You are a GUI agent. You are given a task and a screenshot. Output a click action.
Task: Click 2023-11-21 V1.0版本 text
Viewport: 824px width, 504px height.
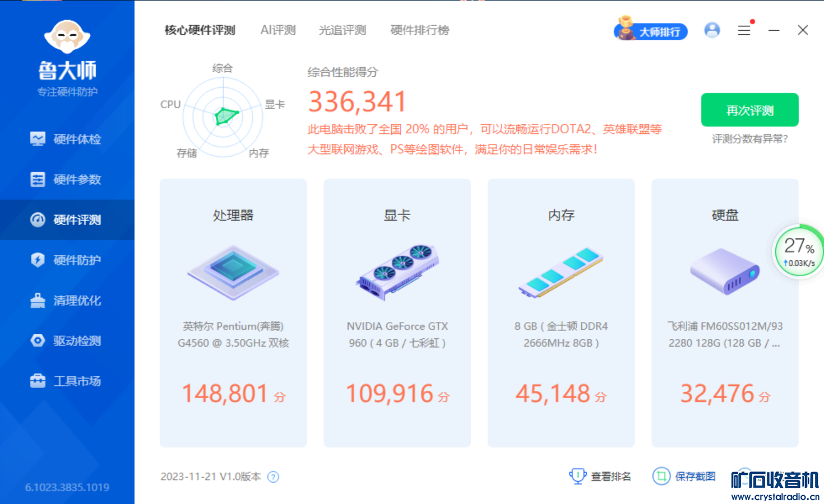tap(211, 477)
